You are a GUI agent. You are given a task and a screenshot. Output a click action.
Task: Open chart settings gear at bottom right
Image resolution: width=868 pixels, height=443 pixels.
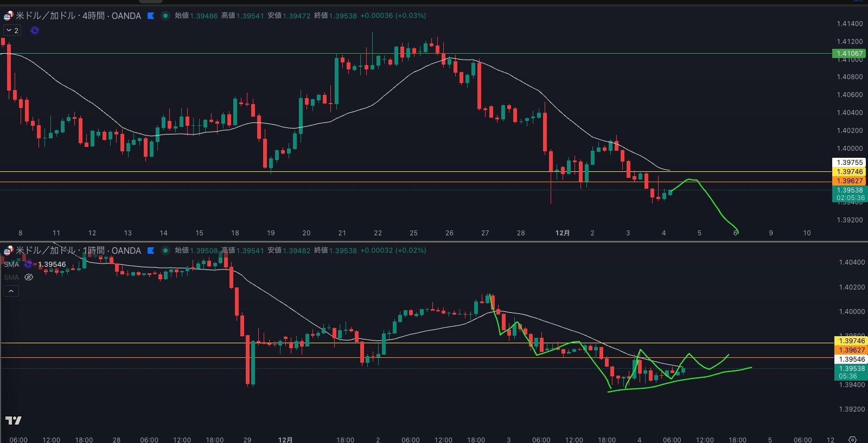pos(852,439)
